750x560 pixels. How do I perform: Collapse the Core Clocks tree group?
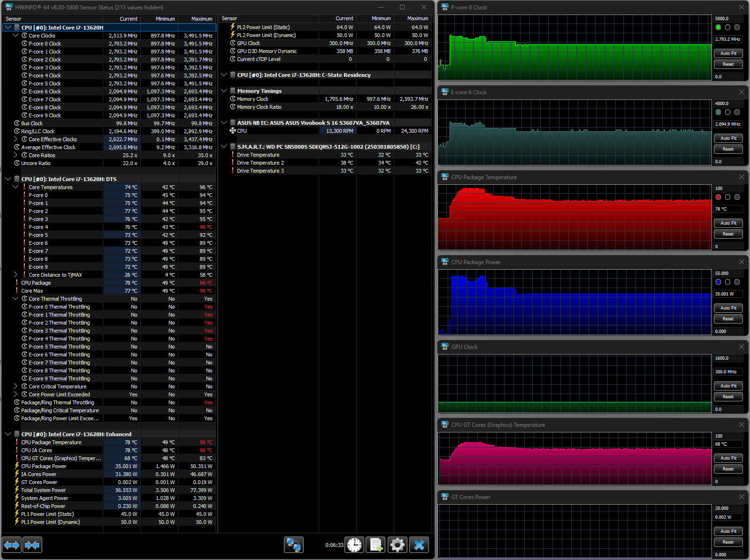tap(15, 36)
